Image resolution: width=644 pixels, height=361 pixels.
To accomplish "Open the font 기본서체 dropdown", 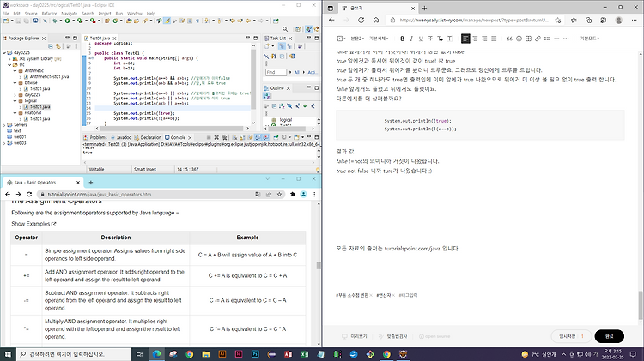I will (x=379, y=39).
